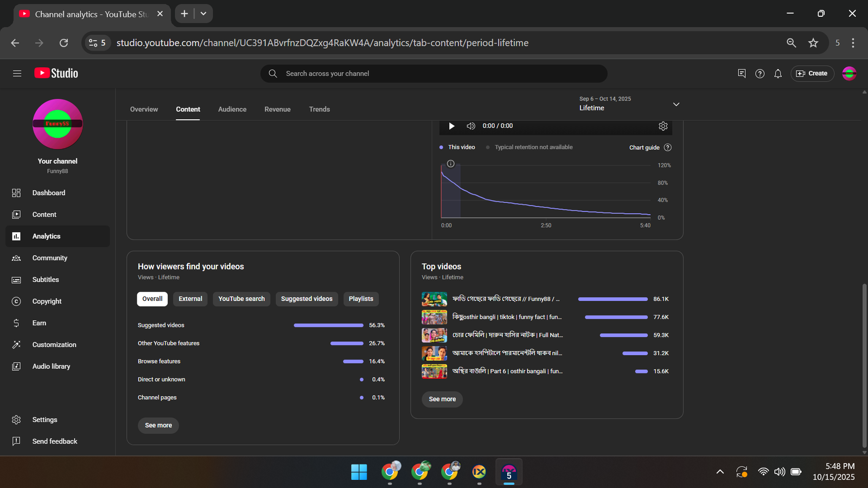Open the Chrome tab search dropdown arrow
The width and height of the screenshot is (868, 488).
(203, 14)
